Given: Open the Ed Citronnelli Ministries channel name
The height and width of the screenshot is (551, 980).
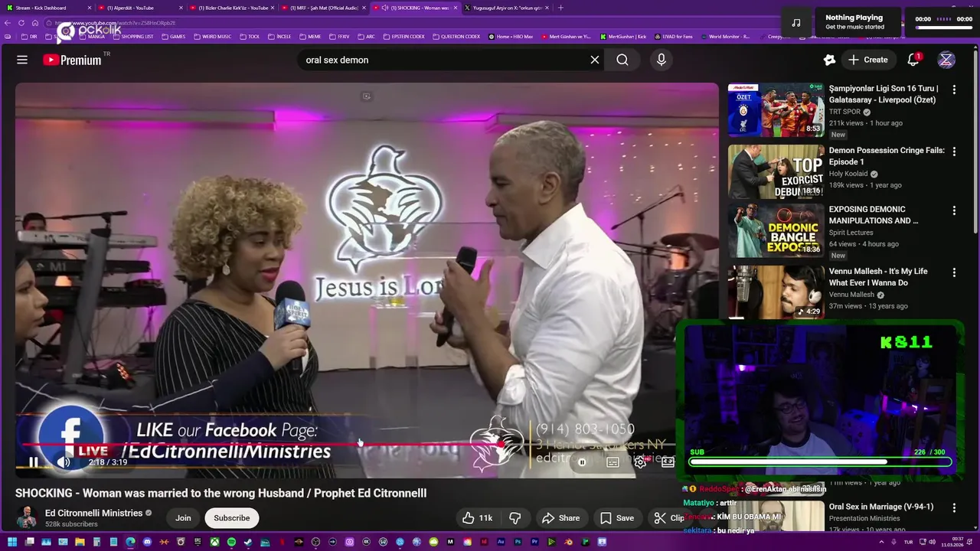Looking at the screenshot, I should coord(93,513).
